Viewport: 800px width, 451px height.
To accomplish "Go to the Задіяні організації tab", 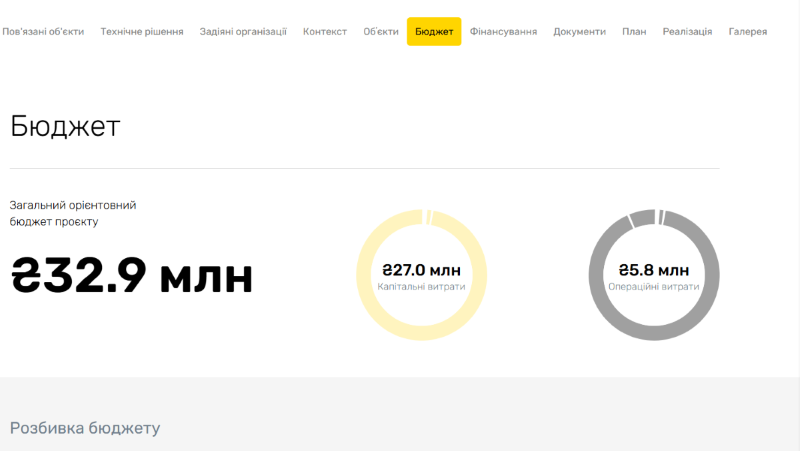I will (x=243, y=32).
